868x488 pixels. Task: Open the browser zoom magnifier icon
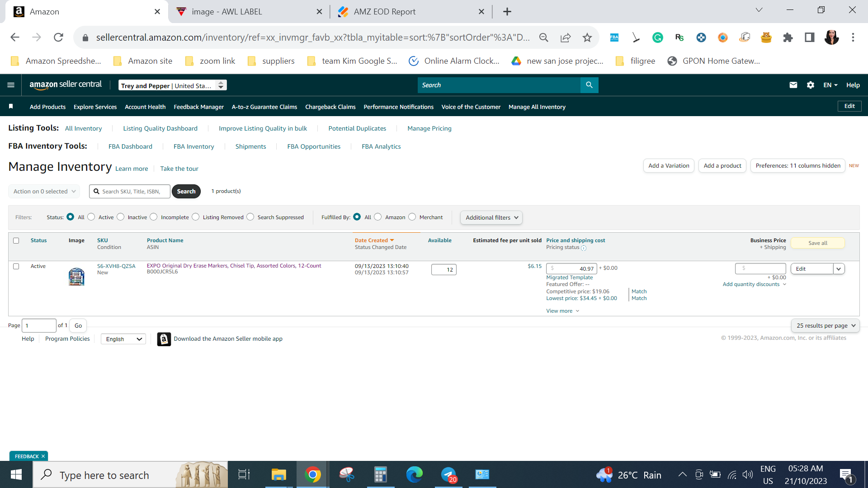(544, 38)
